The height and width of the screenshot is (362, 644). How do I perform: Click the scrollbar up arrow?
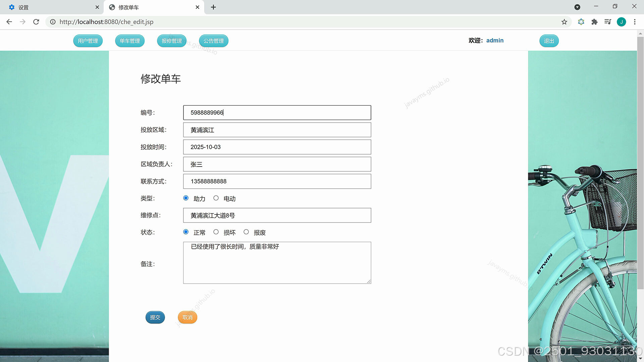(640, 34)
